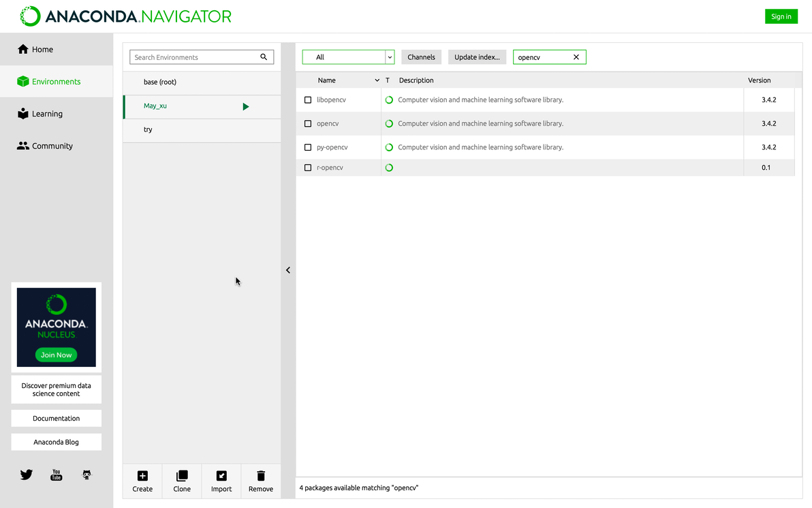Select the try environment
812x508 pixels.
coord(202,130)
